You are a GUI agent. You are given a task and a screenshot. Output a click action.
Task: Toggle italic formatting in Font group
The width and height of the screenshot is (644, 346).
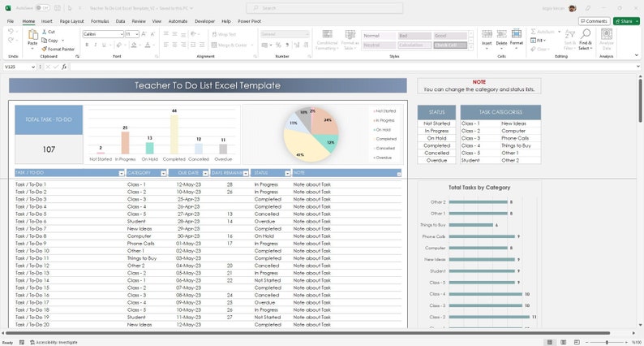[x=95, y=45]
